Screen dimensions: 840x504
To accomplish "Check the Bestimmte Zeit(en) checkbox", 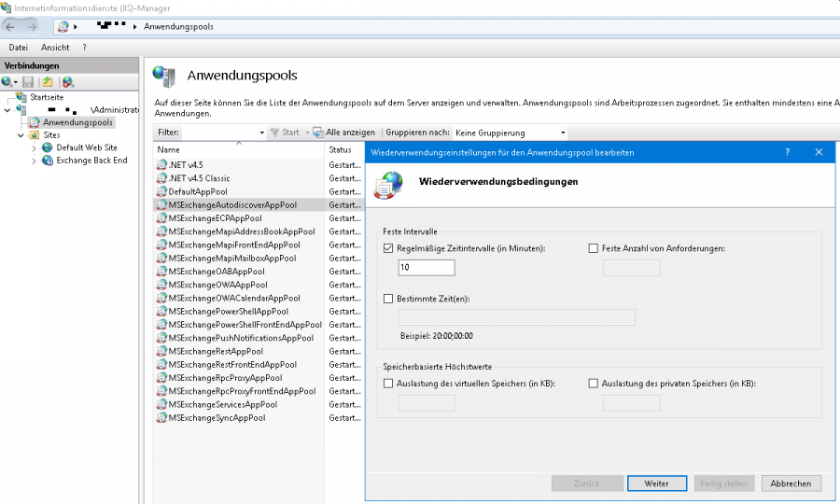I will click(x=388, y=299).
